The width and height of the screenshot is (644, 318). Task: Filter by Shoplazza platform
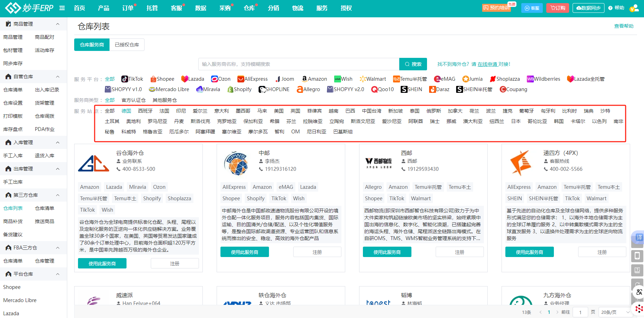[x=505, y=79]
